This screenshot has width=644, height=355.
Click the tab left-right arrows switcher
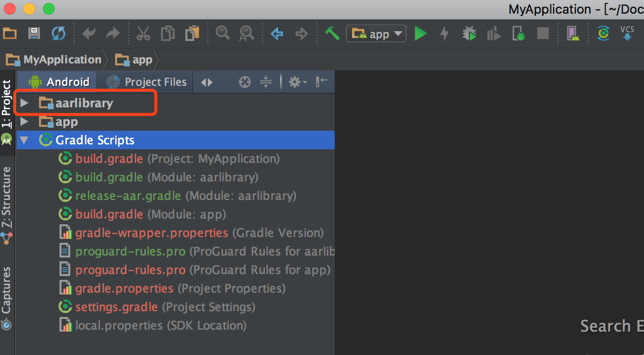tap(207, 82)
